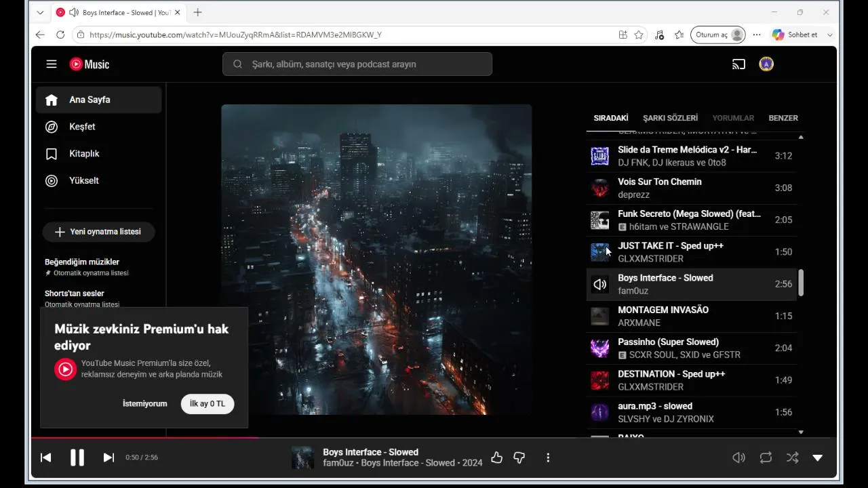This screenshot has height=488, width=868.
Task: Open the browser tab search chevron
Action: tap(40, 12)
